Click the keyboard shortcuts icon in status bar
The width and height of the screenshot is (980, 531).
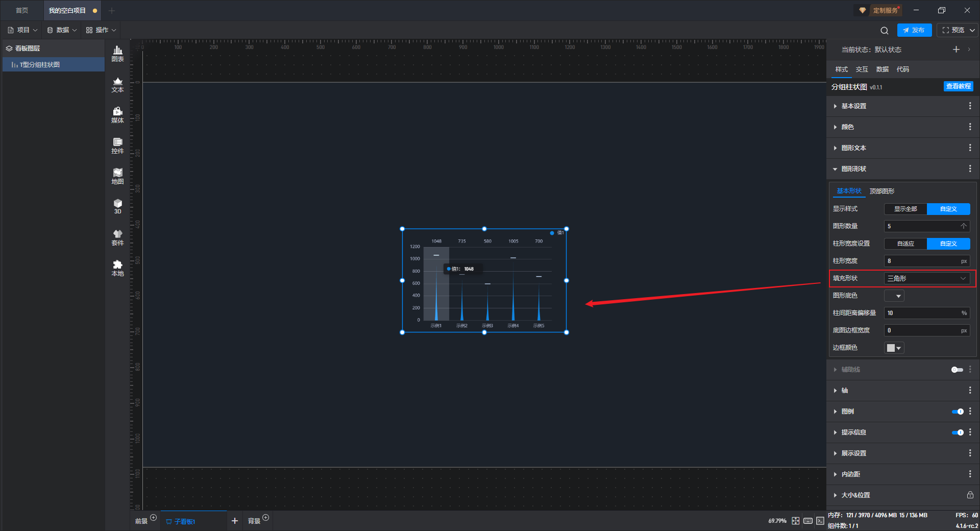tap(808, 521)
